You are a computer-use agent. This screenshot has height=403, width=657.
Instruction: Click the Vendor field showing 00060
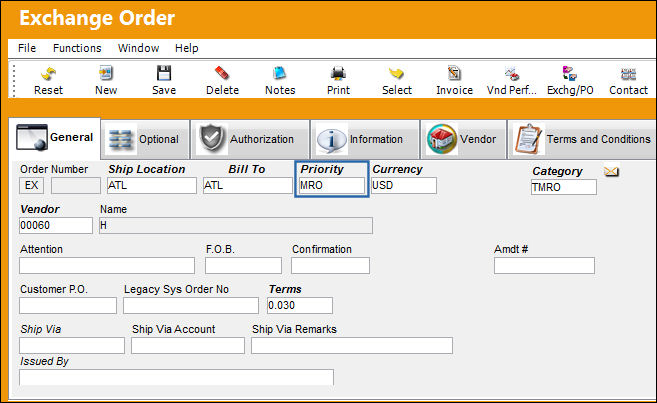tap(56, 225)
